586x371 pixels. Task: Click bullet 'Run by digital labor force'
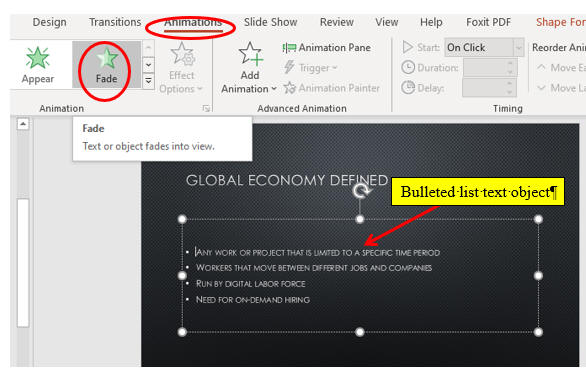click(x=250, y=284)
